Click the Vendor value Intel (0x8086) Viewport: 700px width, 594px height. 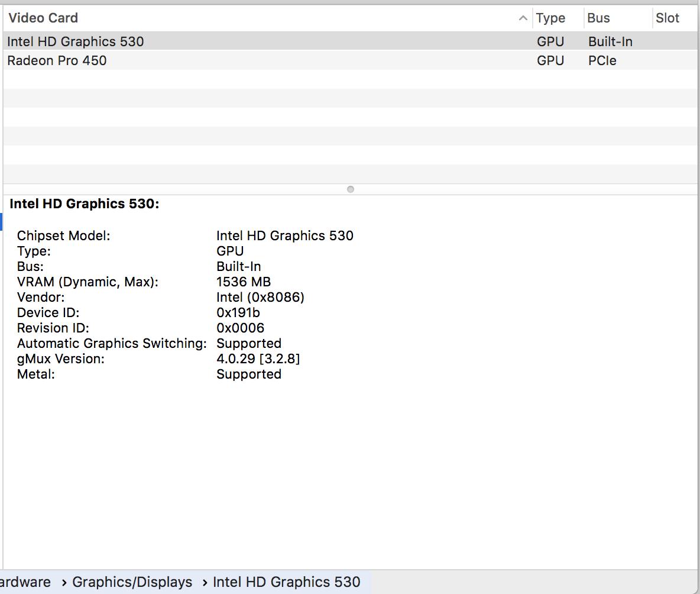pyautogui.click(x=260, y=297)
